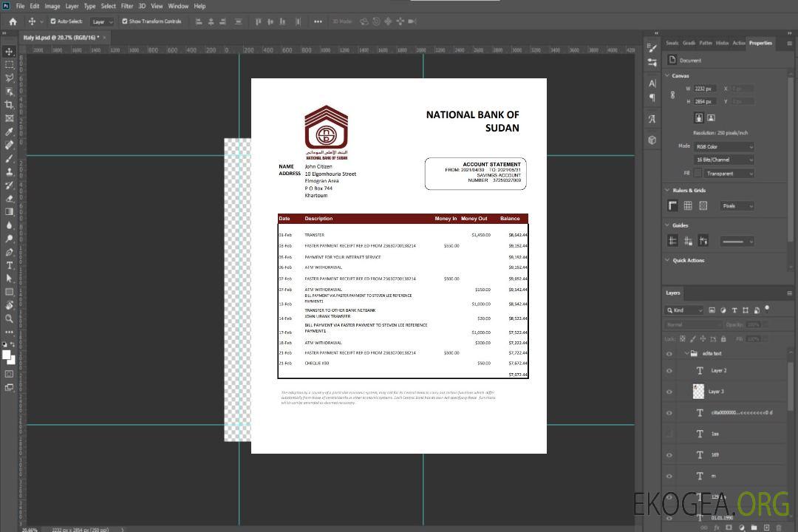This screenshot has width=798, height=532.
Task: Hide the 'edite text' group
Action: point(669,353)
